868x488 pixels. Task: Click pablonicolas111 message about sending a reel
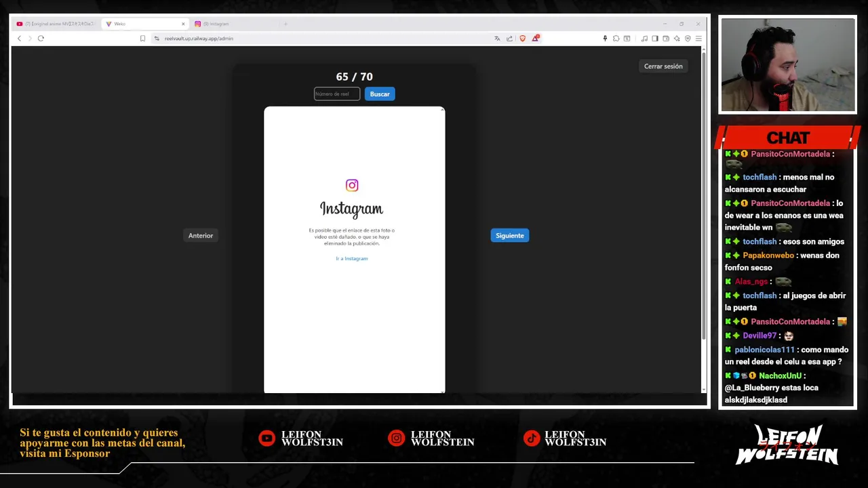[786, 356]
